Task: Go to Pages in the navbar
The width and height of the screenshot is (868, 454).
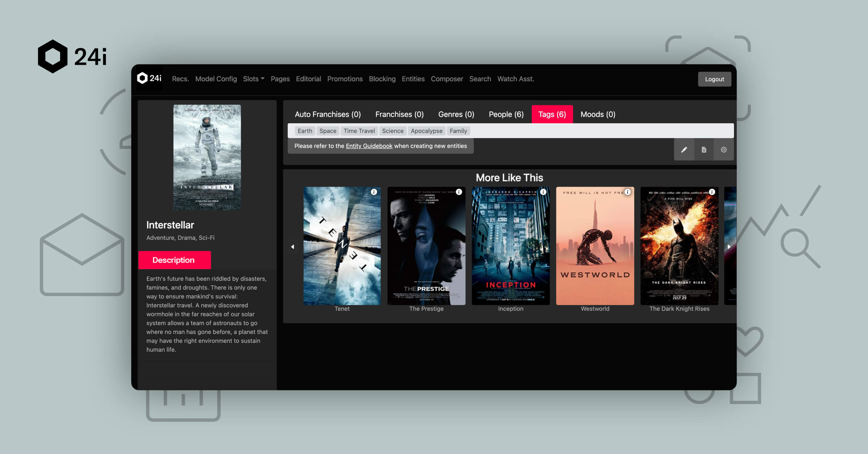Action: pyautogui.click(x=280, y=79)
